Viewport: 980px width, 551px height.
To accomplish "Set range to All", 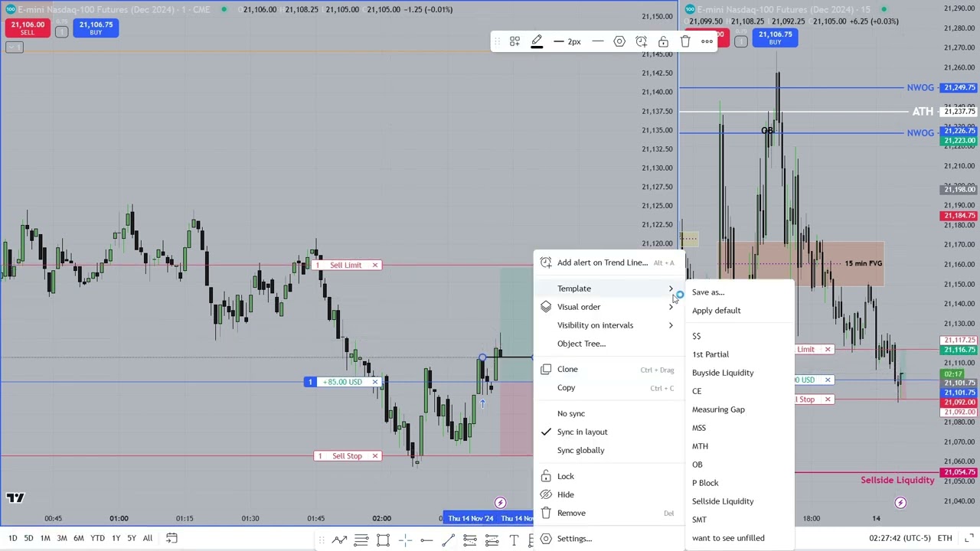I will (148, 538).
